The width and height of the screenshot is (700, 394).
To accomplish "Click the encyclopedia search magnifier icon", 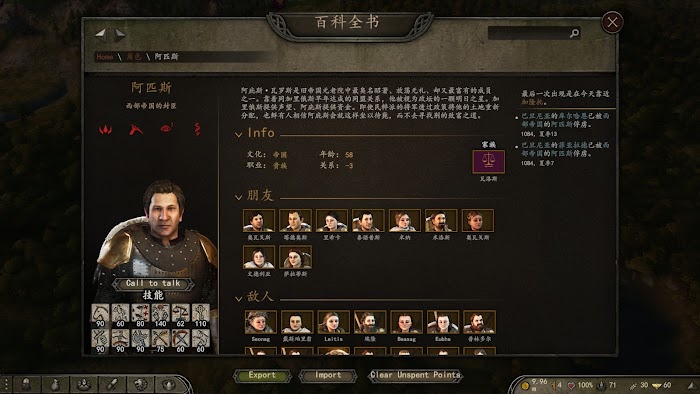I will (x=575, y=33).
